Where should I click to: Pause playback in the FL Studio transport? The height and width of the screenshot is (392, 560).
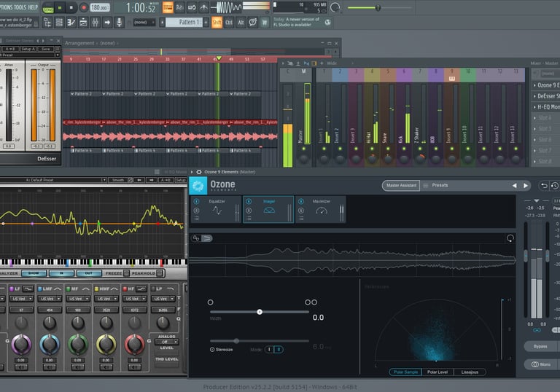click(x=60, y=7)
